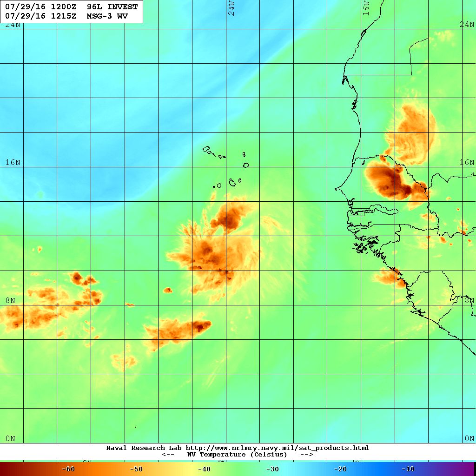Screen dimensions: 476x476
Task: Click the left-side 8N latitude label
Action: pyautogui.click(x=10, y=300)
